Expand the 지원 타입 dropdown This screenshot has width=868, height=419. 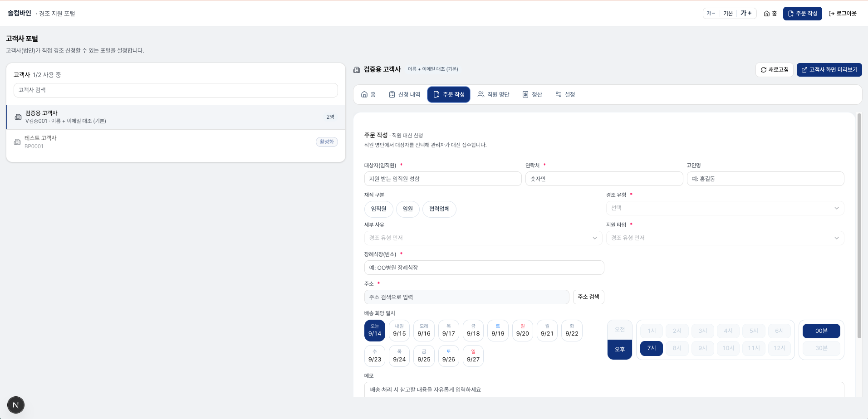click(725, 238)
